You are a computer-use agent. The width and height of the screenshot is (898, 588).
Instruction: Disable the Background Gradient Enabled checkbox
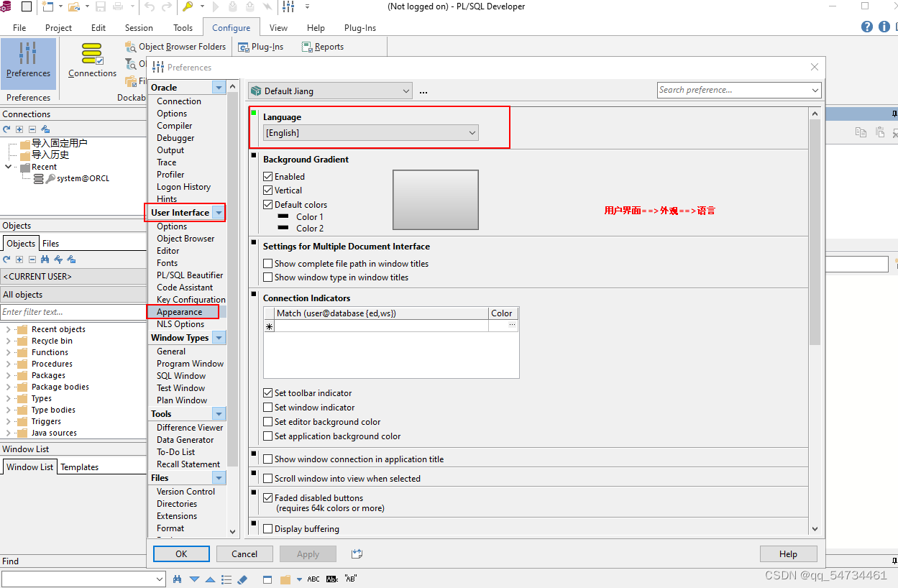pos(268,176)
